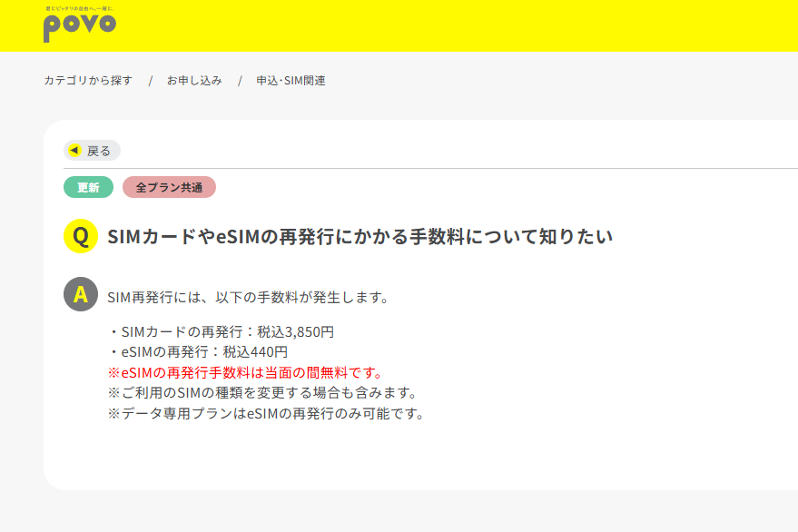The width and height of the screenshot is (798, 532).
Task: Click the SIM再発行には、以下の手数料 answer line
Action: tap(249, 297)
